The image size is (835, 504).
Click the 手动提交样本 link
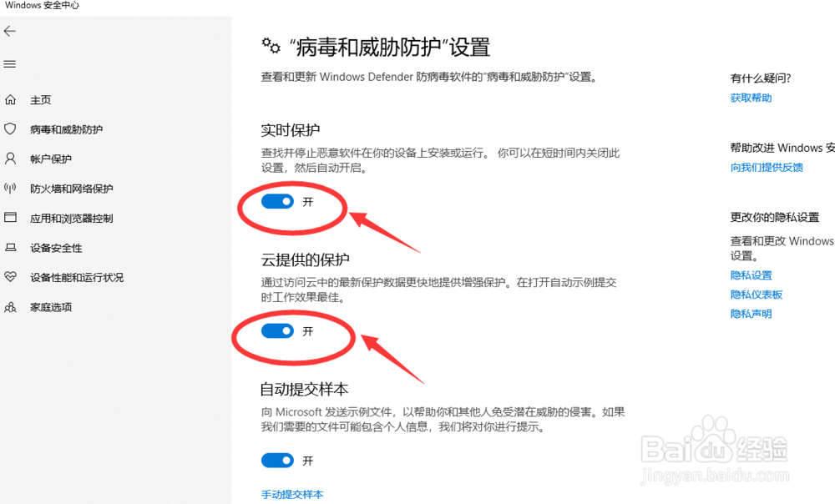click(292, 495)
